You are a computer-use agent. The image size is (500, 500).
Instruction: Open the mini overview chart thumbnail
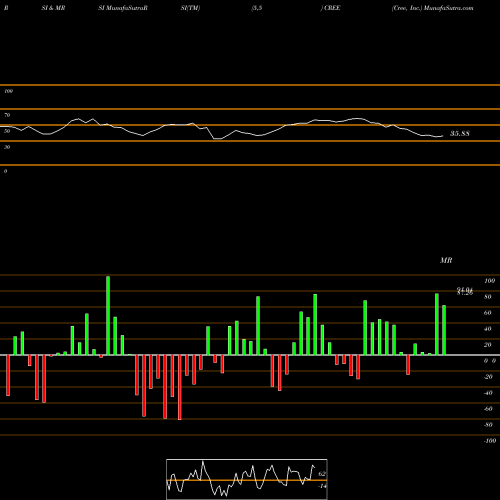247,479
